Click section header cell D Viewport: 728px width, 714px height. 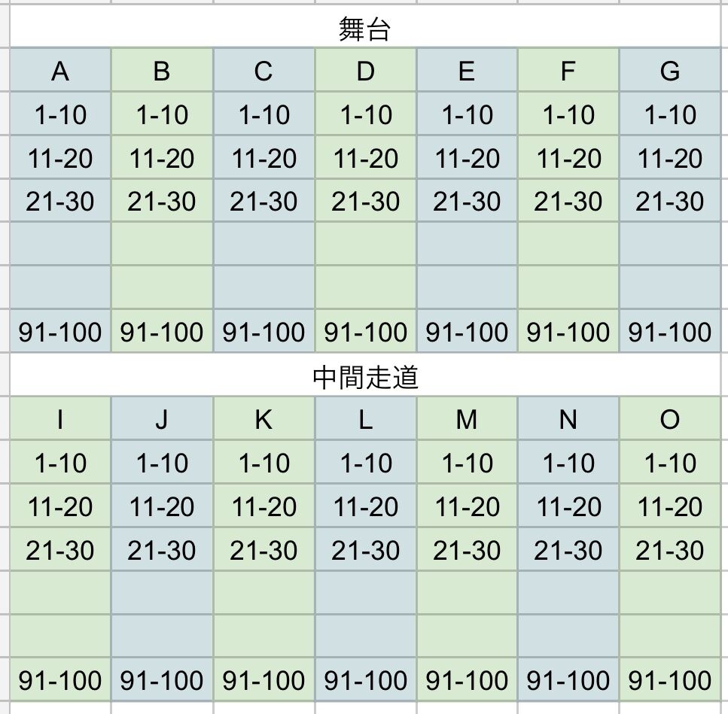tap(366, 69)
